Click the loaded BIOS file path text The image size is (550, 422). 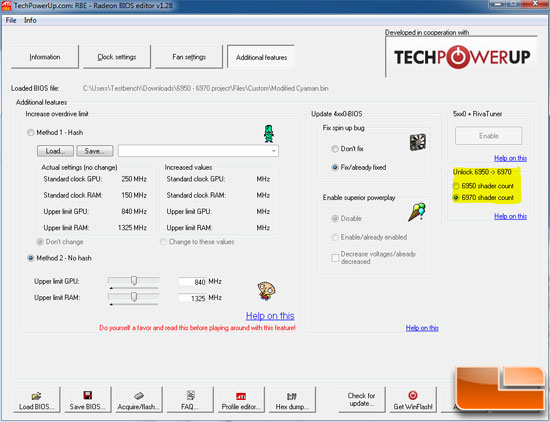206,88
